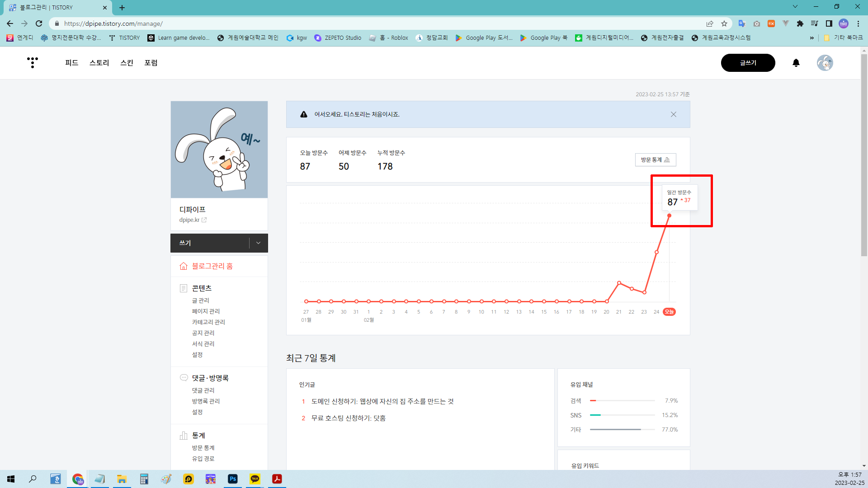Open 글 관리 in sidebar
This screenshot has width=868, height=488.
[200, 300]
